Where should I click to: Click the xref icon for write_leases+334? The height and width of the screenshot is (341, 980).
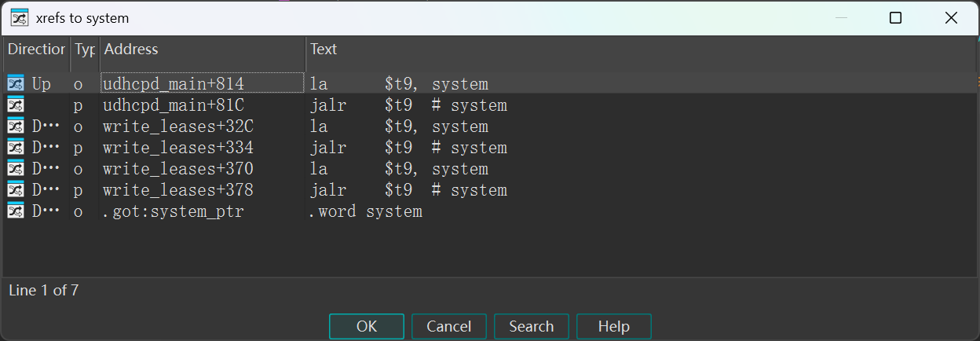16,147
